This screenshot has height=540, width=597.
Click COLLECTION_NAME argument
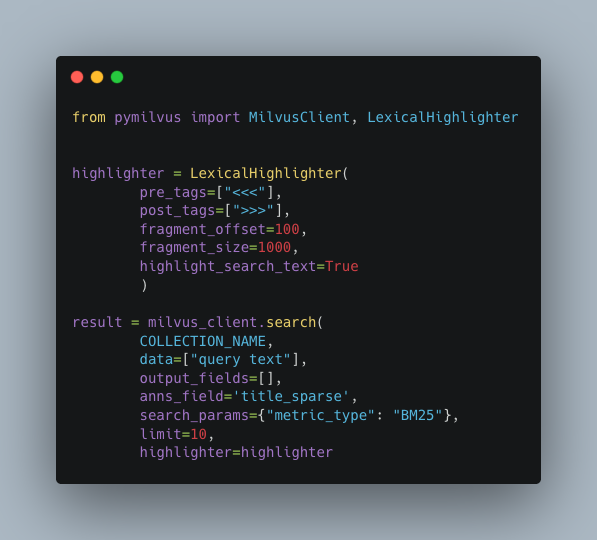click(x=203, y=341)
